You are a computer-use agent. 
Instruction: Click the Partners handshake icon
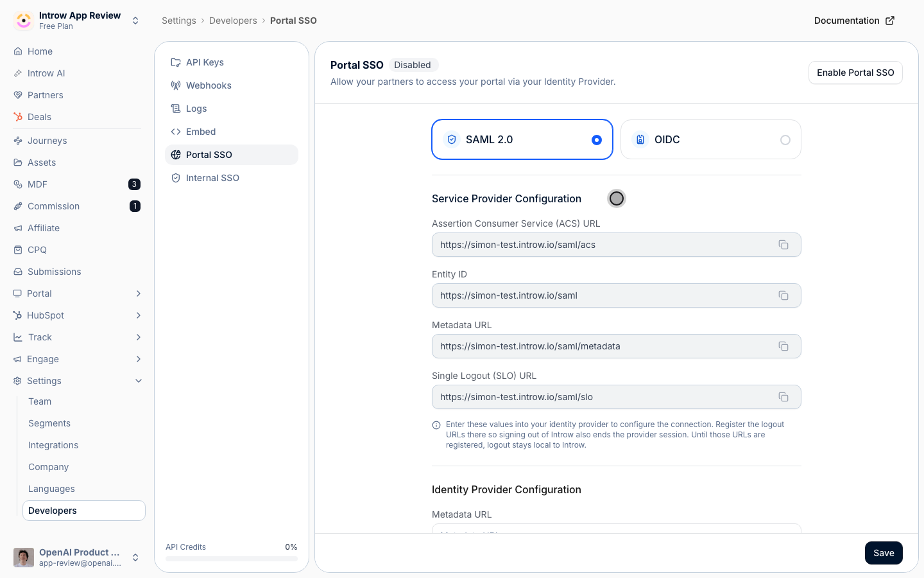(x=18, y=95)
